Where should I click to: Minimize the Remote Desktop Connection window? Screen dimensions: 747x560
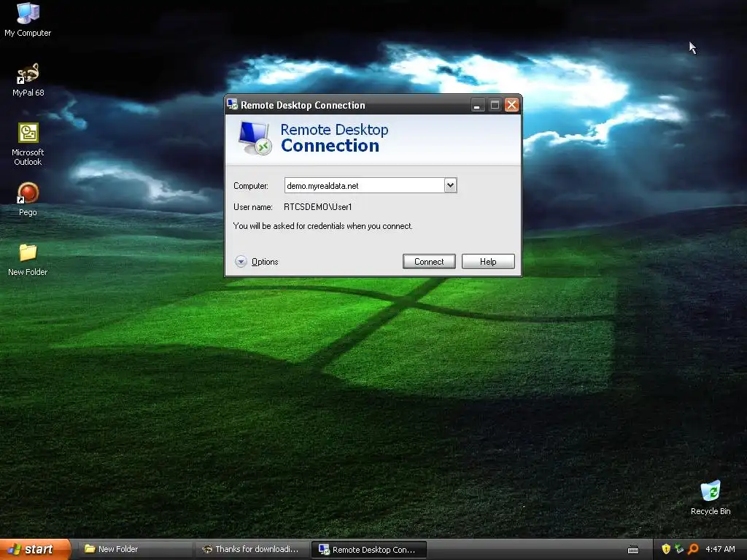click(477, 105)
